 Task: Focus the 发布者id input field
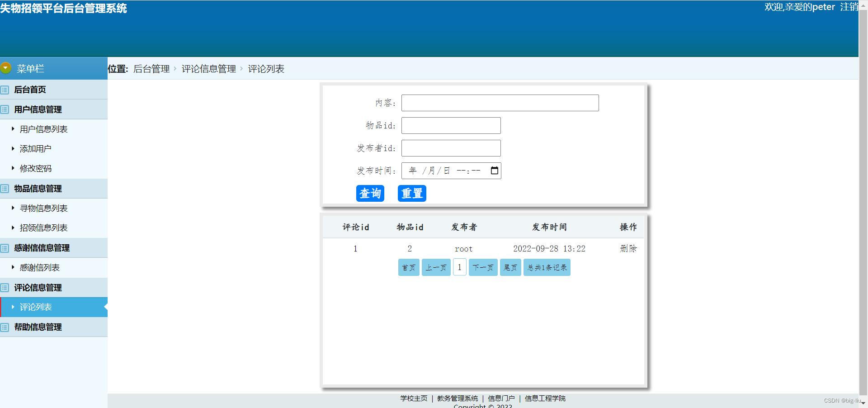point(451,148)
